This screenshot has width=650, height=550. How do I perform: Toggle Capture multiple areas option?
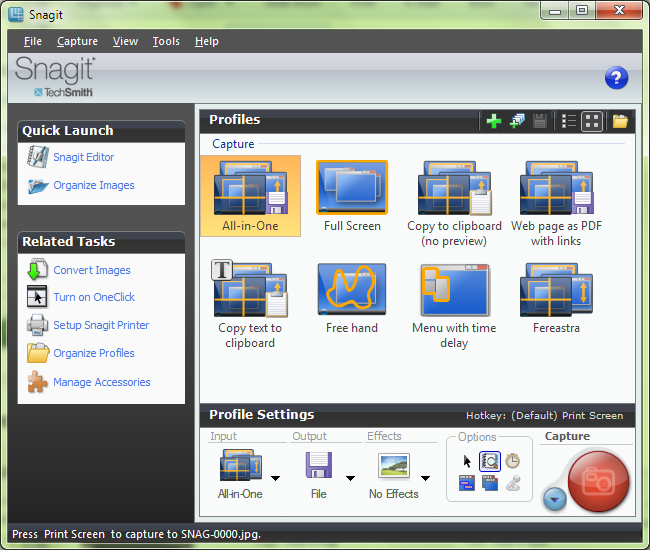point(490,483)
